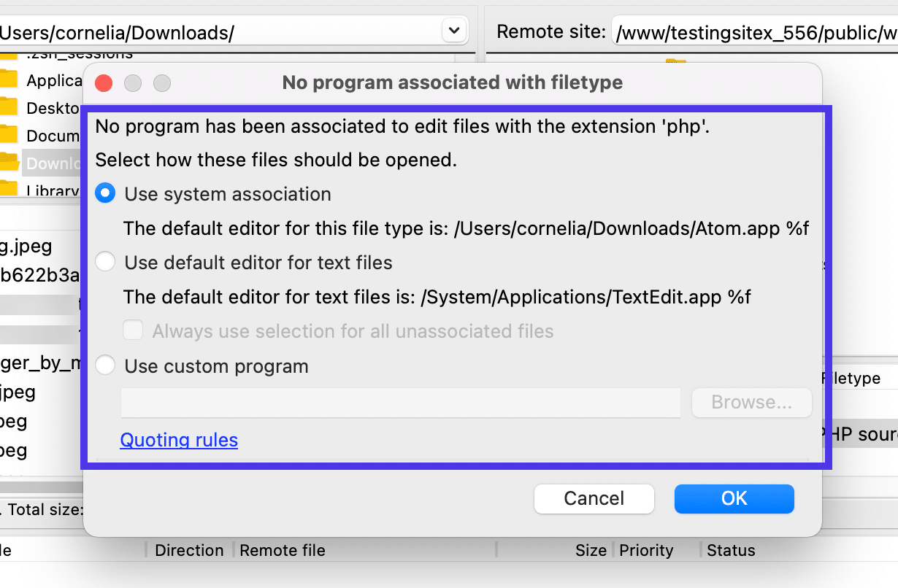The image size is (898, 588).
Task: Click the Remote site path combo box
Action: coord(752,32)
